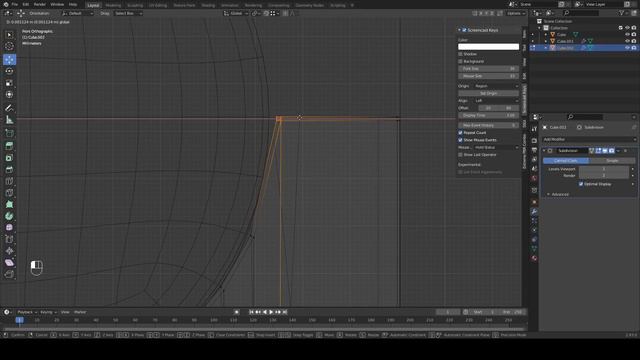Image resolution: width=640 pixels, height=360 pixels.
Task: Select the Loop Cut tool
Action: tap(9, 181)
